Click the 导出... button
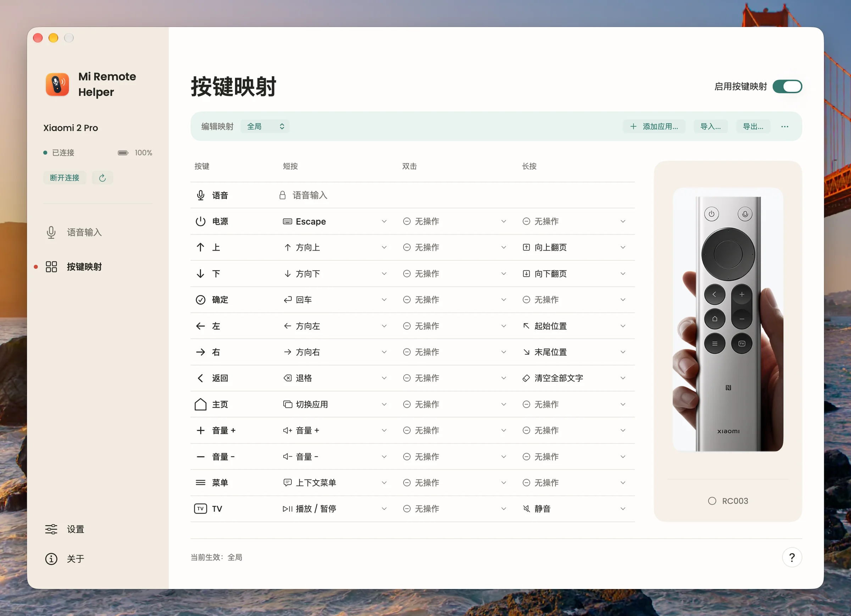Screen dimensions: 851x616 pos(753,127)
